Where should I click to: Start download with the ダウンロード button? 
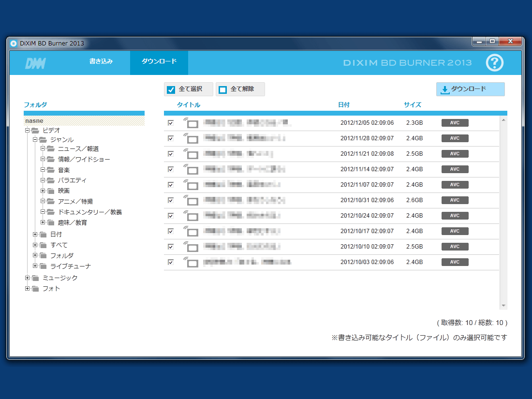tap(470, 89)
